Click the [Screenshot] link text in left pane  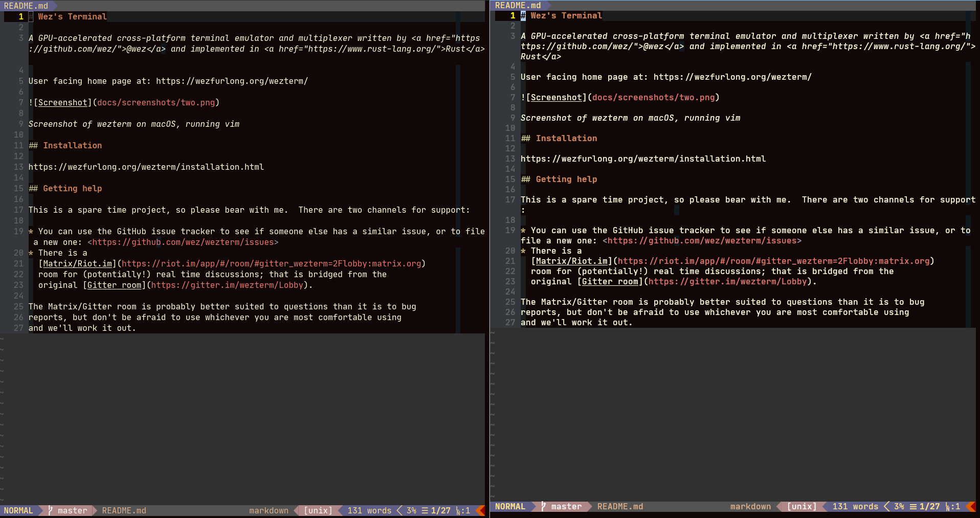point(63,102)
